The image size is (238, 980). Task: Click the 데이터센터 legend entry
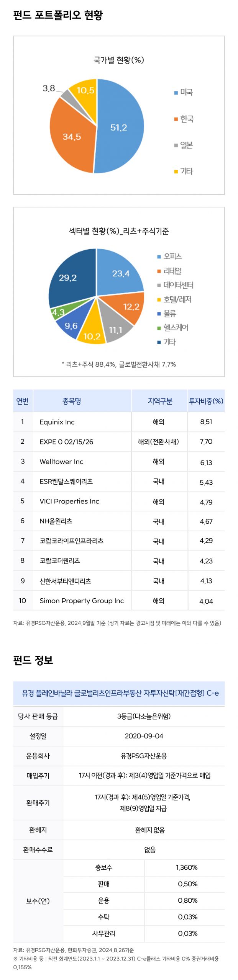point(175,285)
